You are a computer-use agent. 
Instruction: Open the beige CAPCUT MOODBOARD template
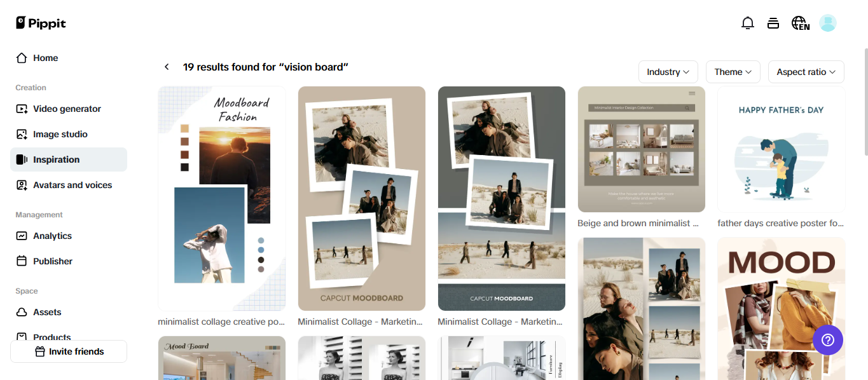pos(362,198)
